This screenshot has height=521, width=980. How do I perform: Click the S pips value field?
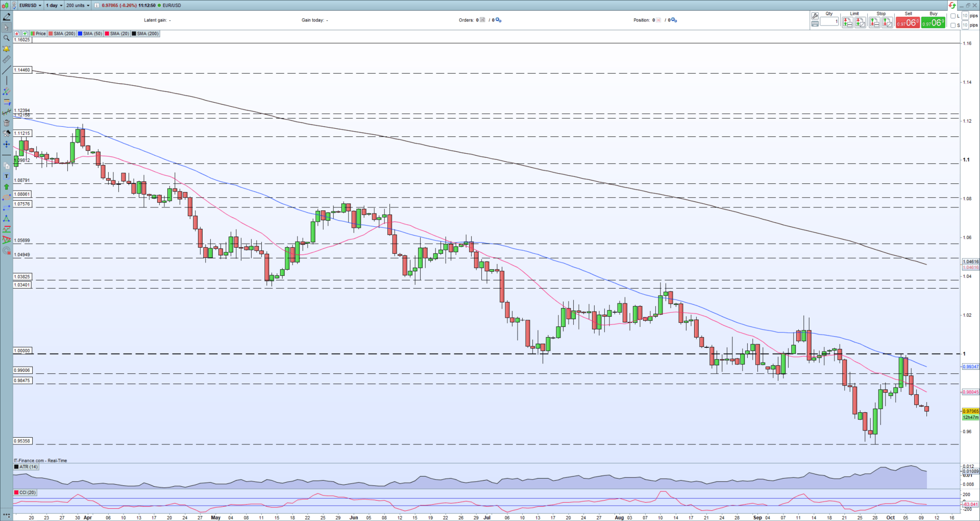965,25
